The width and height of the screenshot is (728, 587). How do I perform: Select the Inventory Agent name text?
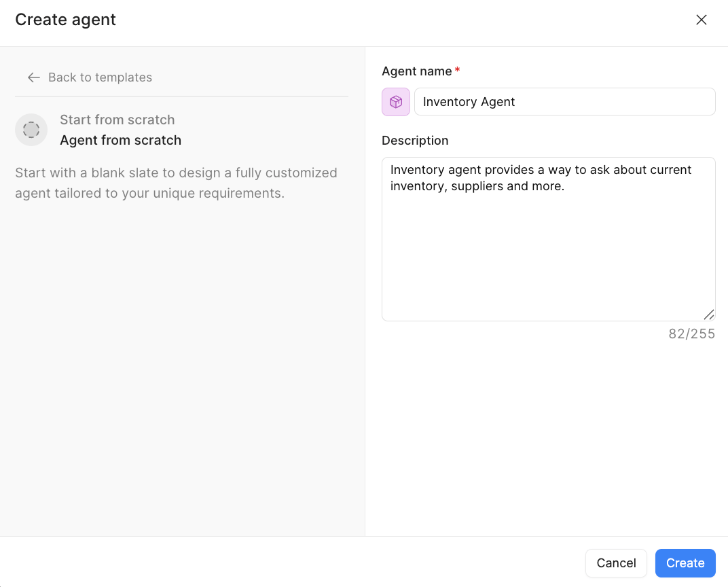coord(469,102)
